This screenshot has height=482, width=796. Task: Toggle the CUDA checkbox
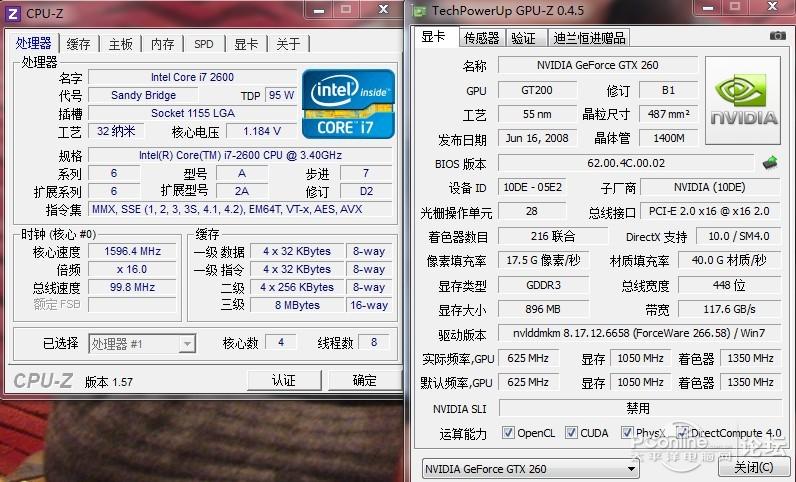pos(571,432)
